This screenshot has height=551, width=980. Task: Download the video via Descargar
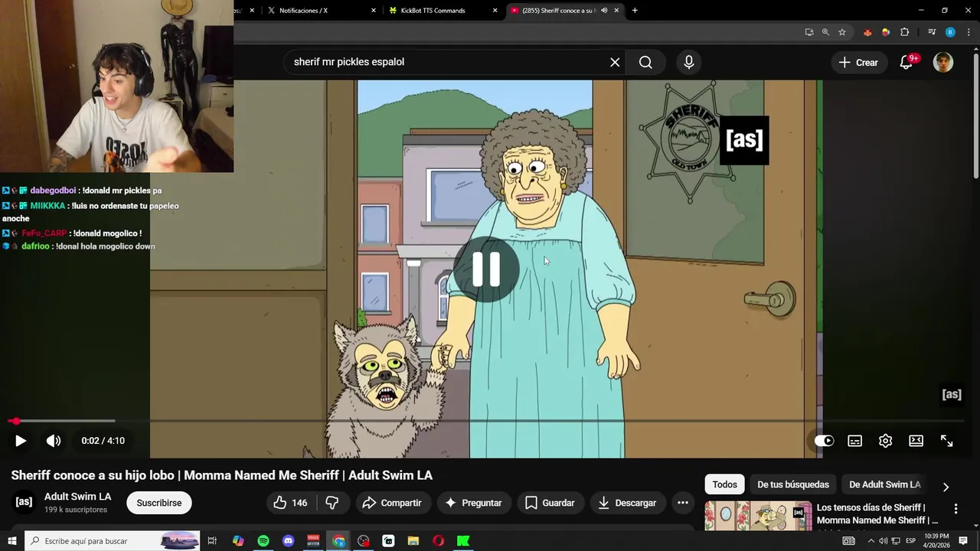coord(627,503)
